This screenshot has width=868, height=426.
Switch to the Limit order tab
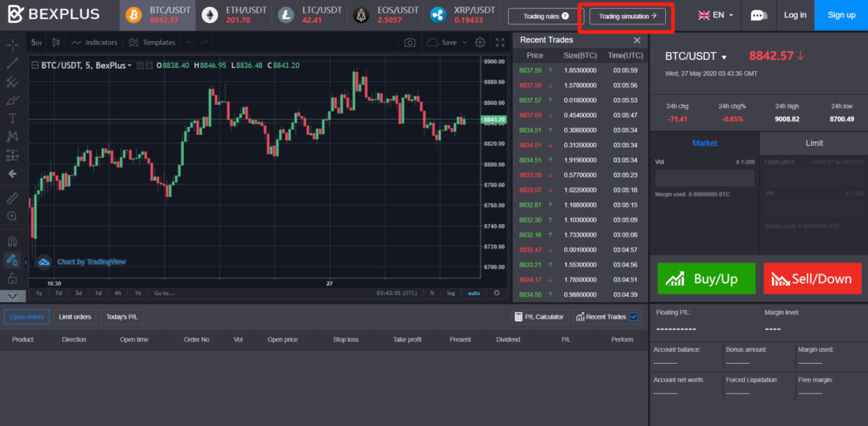point(814,143)
